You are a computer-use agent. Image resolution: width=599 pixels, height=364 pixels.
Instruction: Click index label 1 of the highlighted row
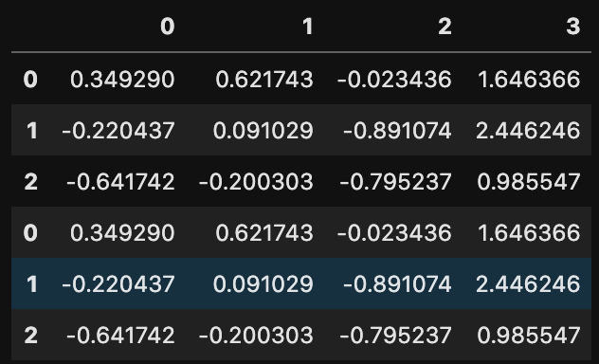click(x=32, y=284)
